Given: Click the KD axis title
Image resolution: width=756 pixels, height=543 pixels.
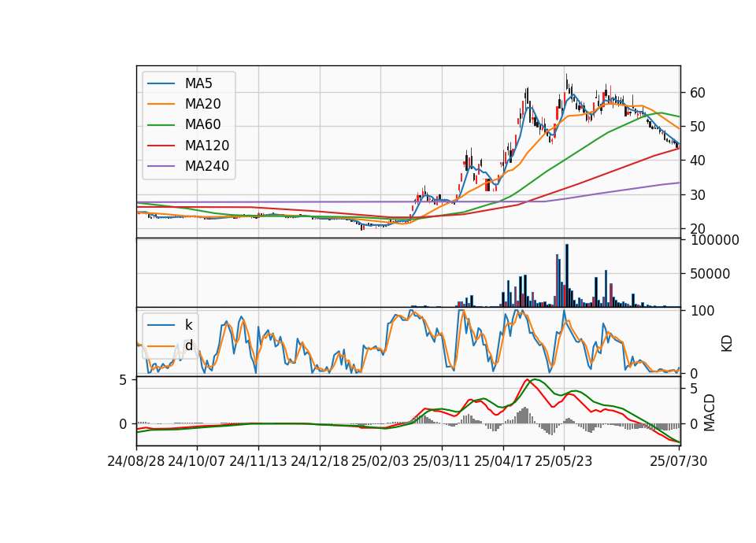Looking at the screenshot, I should tap(727, 344).
